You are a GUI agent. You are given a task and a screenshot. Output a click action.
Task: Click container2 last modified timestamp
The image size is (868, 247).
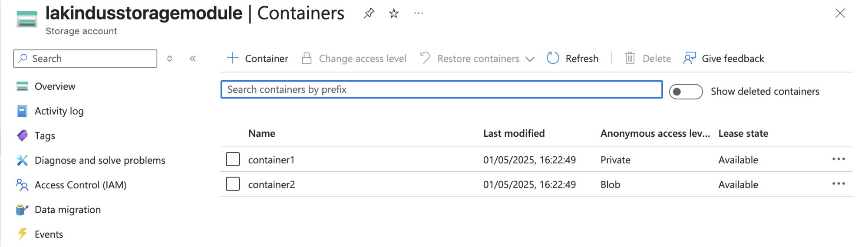click(x=529, y=184)
